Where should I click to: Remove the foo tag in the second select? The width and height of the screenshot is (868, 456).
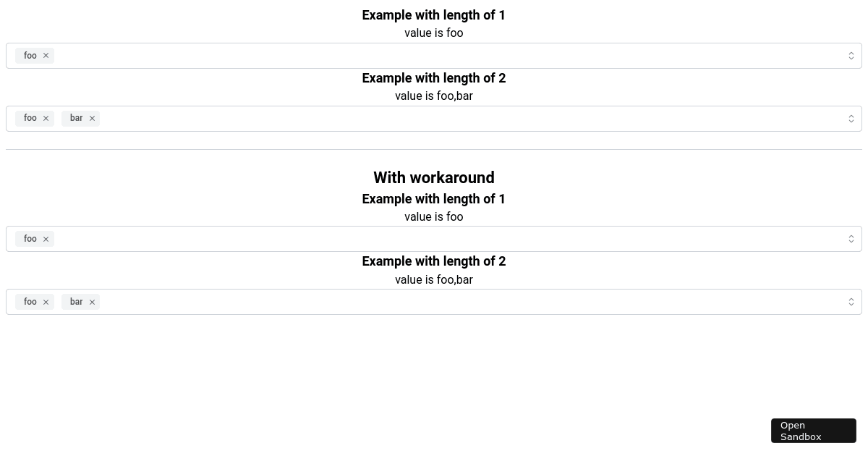point(46,118)
